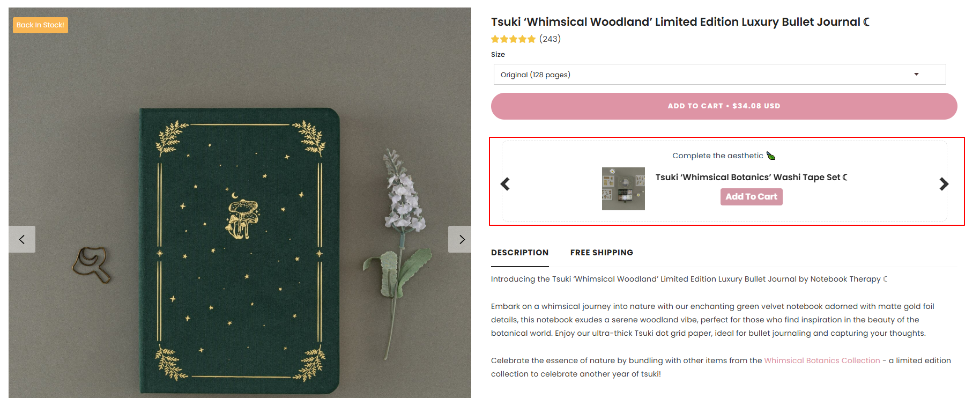Open the Size selection dropdown
Screen dimensions: 980x398
click(719, 74)
